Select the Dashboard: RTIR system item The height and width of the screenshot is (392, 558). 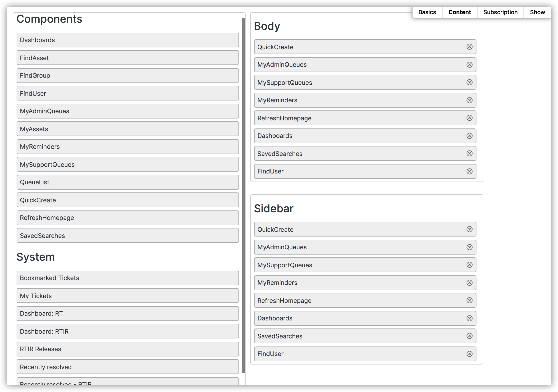pyautogui.click(x=127, y=331)
